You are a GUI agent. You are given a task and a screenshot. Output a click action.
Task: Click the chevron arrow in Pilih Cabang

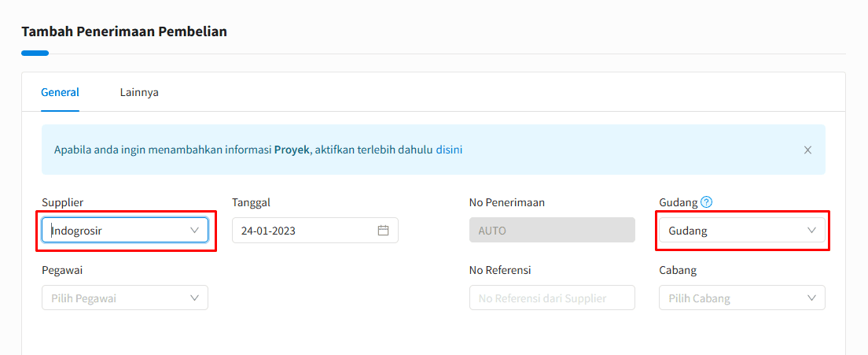pos(811,298)
